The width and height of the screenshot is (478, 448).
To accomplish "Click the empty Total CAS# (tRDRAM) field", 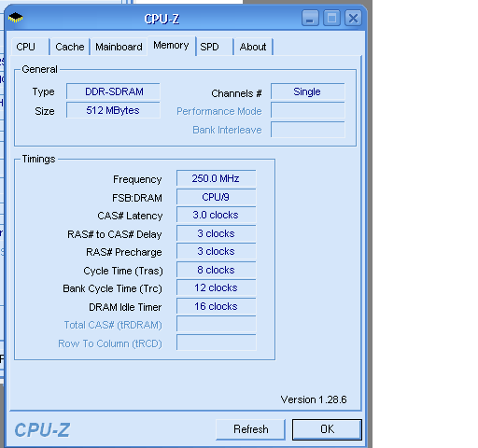I will coord(217,325).
